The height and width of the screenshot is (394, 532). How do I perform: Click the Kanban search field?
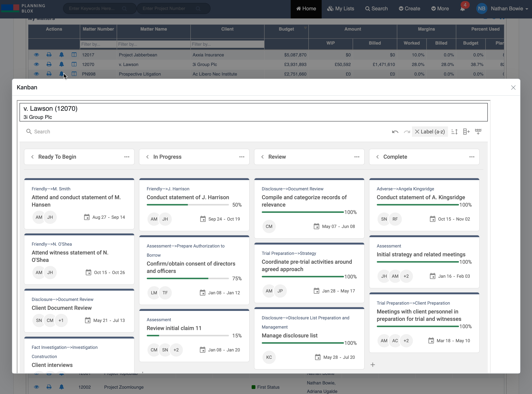click(x=42, y=132)
